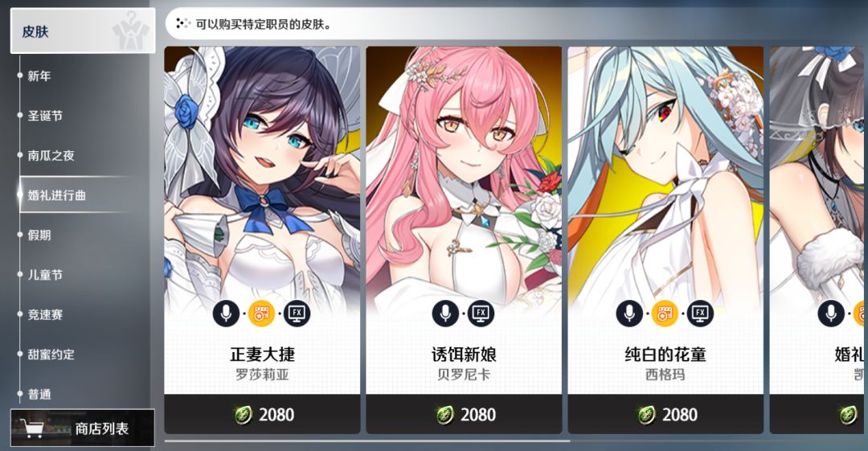Open the 南瓜之夜 skin category
This screenshot has width=868, height=451.
(x=51, y=156)
